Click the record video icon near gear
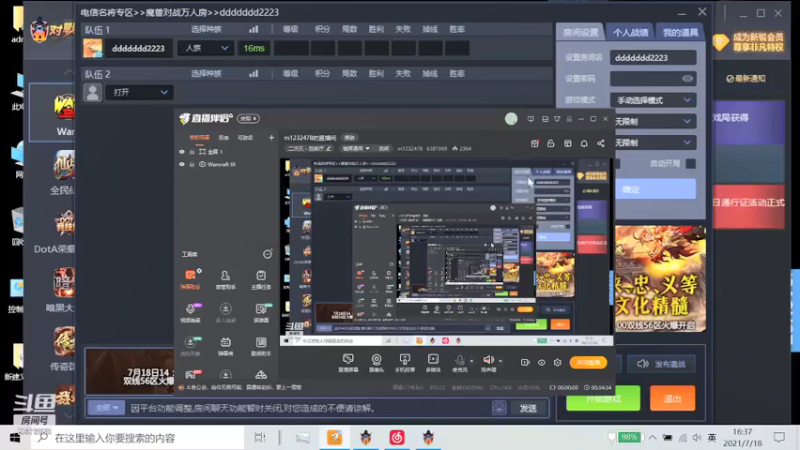Screen dimensions: 800x450 (525, 362)
